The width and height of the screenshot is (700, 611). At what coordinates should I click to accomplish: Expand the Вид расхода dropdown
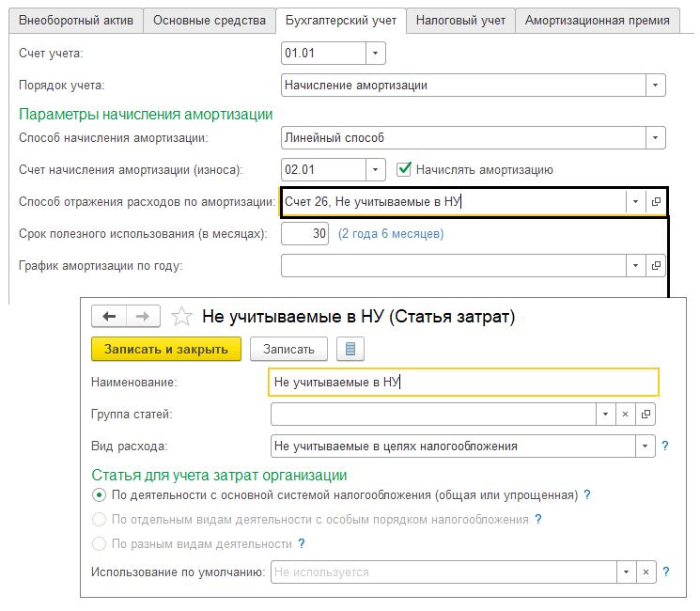pyautogui.click(x=646, y=446)
